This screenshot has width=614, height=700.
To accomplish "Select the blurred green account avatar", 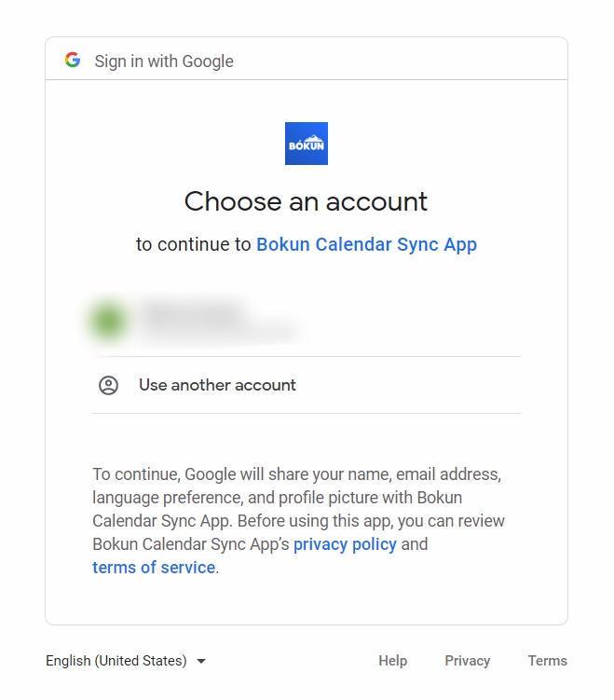I will (108, 321).
